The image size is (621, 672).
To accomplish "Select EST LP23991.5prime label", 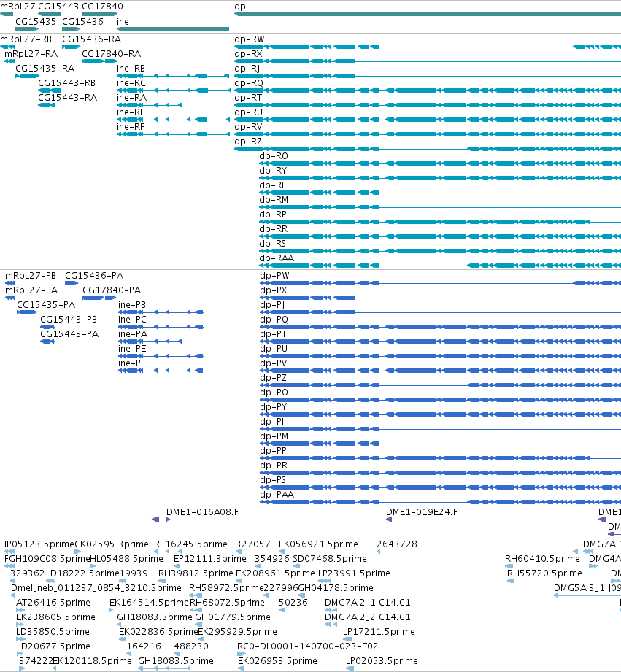I will click(354, 573).
